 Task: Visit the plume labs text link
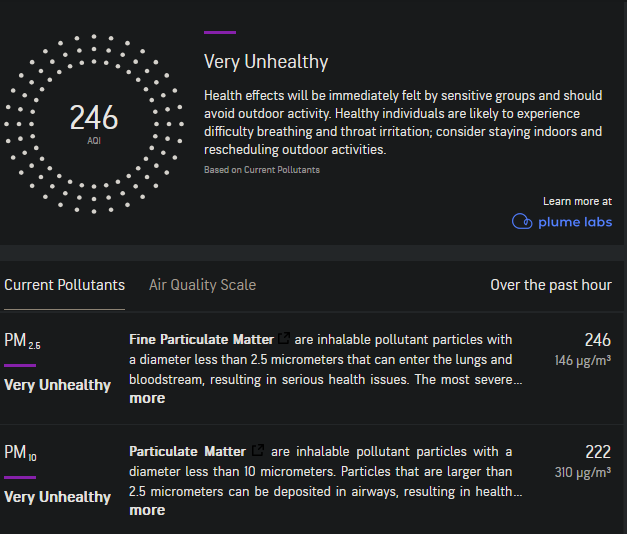click(x=574, y=222)
